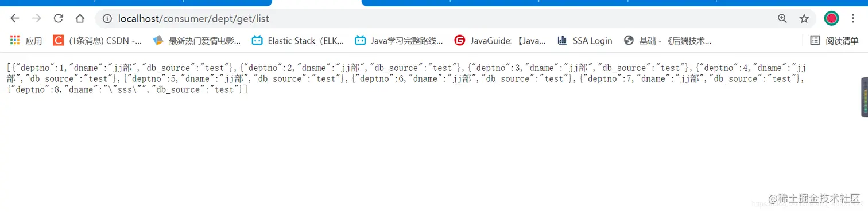
Task: Open Elastic Stack (ELK bookmark
Action: (x=298, y=41)
